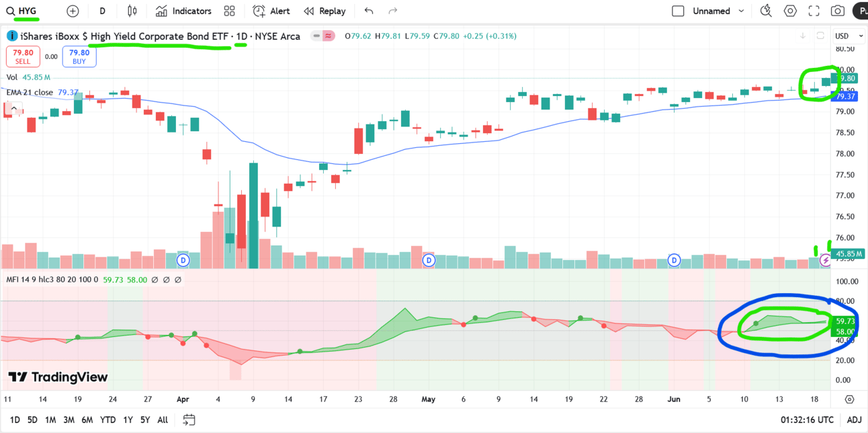868x433 pixels.
Task: Select the 3M date range
Action: pos(69,420)
